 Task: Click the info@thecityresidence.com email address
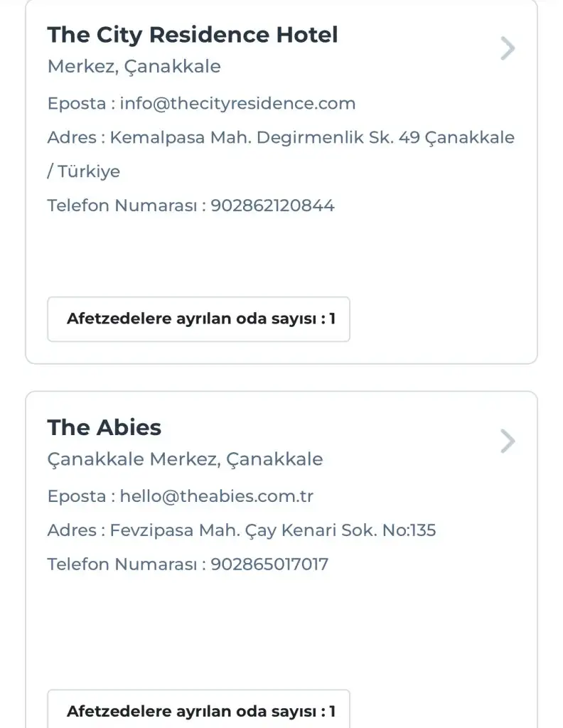point(237,103)
